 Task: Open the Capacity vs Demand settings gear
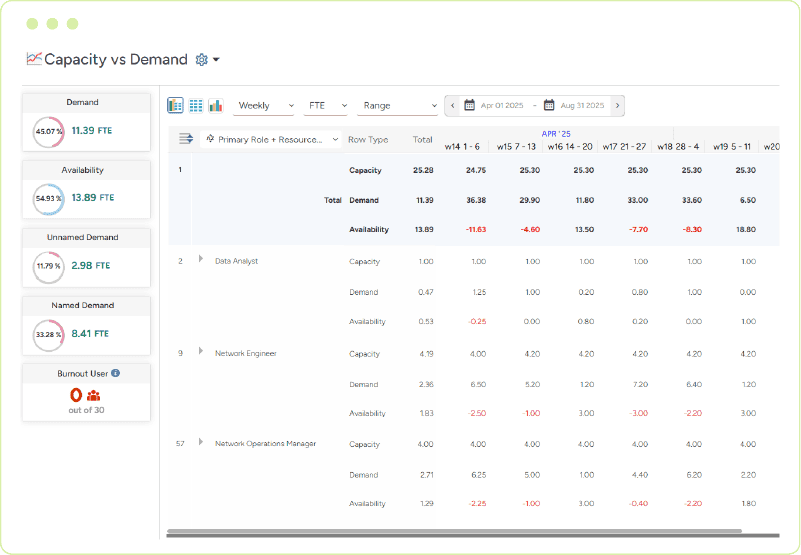[201, 60]
